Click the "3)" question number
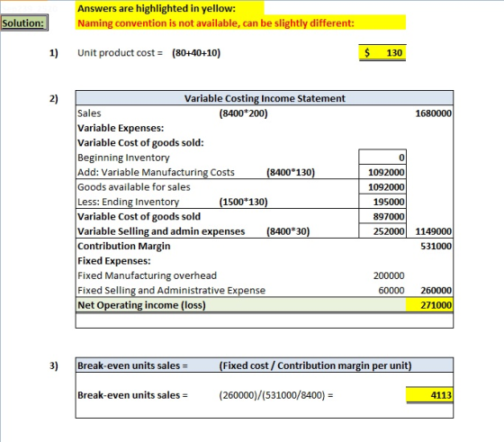Image resolution: width=504 pixels, height=442 pixels. [54, 365]
